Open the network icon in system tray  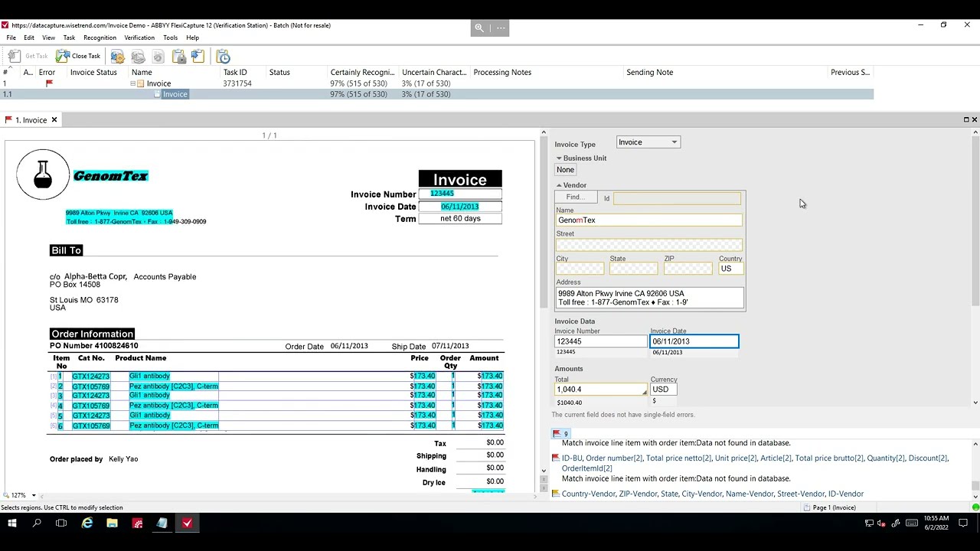869,523
